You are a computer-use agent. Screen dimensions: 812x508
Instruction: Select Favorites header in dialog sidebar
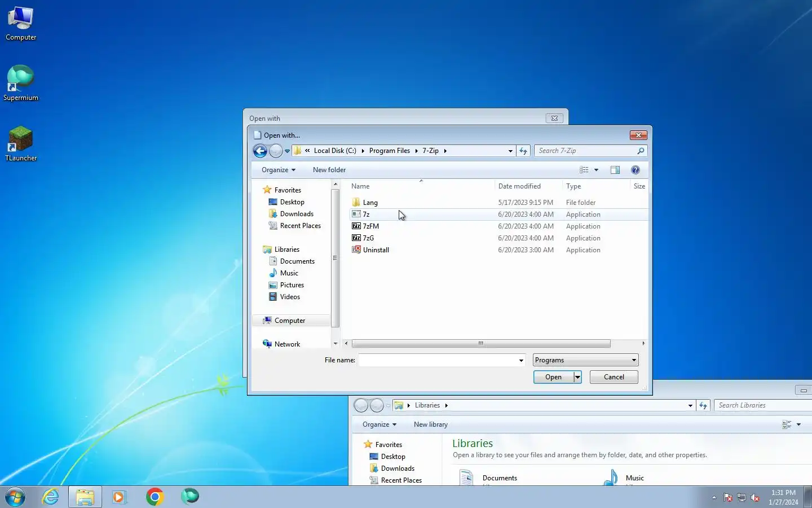[288, 190]
